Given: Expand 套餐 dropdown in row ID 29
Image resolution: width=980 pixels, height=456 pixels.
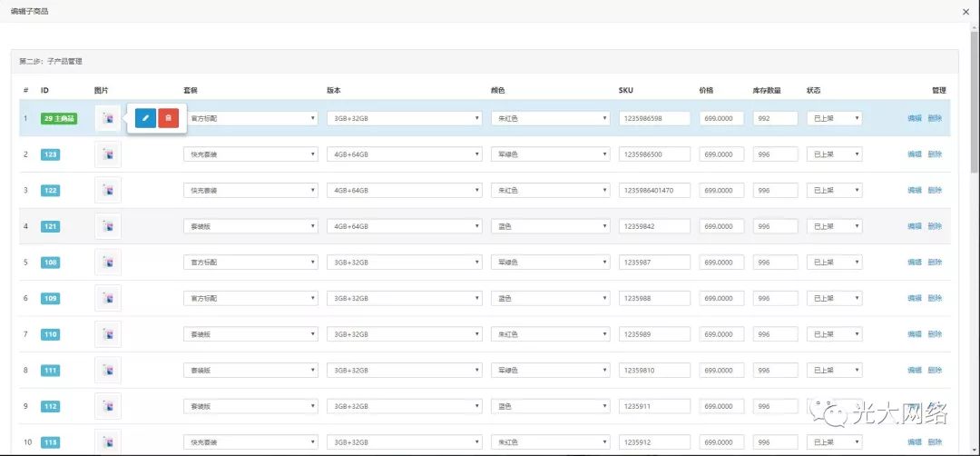Looking at the screenshot, I should tap(250, 118).
